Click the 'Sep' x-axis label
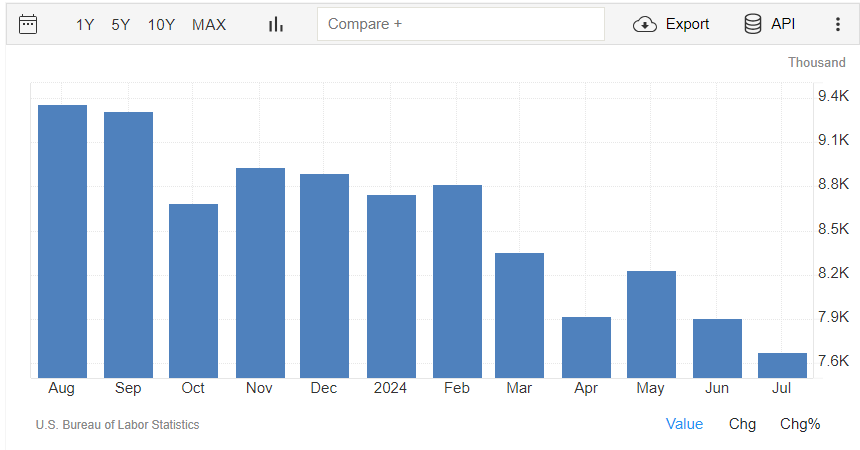Viewport: 860px width, 450px height. [128, 389]
